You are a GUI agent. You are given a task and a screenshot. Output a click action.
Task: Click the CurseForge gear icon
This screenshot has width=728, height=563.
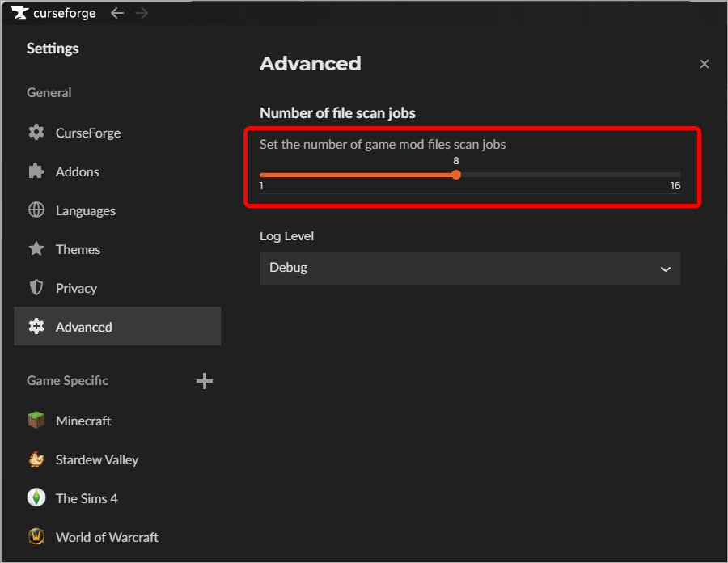(x=36, y=133)
